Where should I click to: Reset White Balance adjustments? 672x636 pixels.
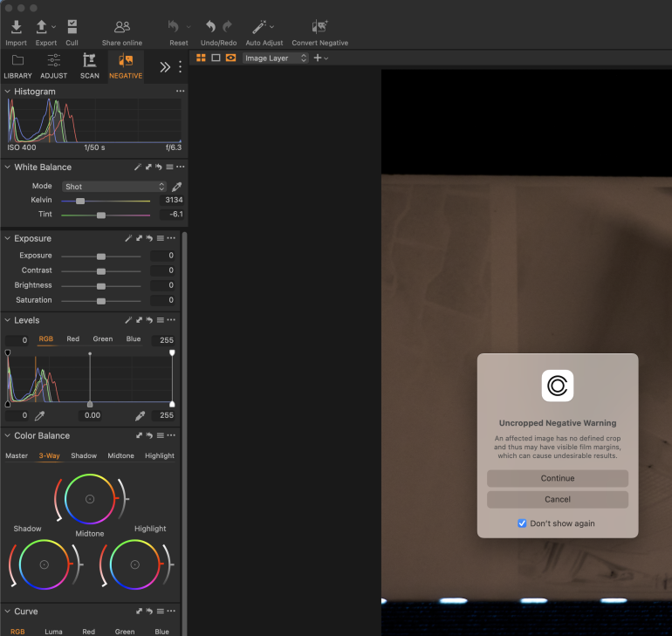(159, 167)
